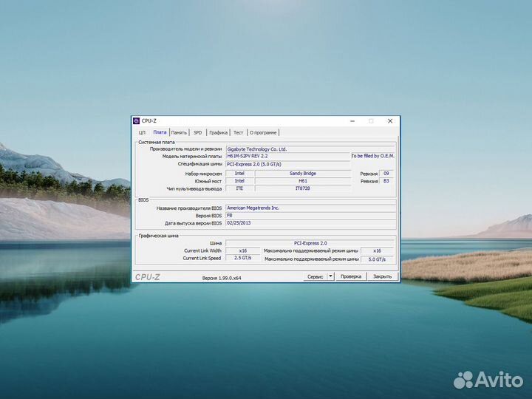The width and height of the screenshot is (532, 399).
Task: Click the chipset revision value 09
Action: (x=386, y=174)
